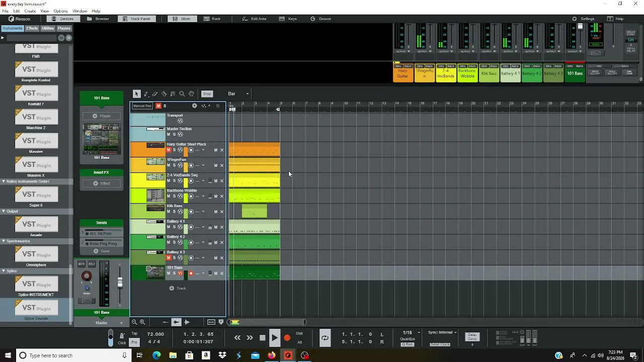
Task: Start playback with Play button
Action: tap(275, 338)
